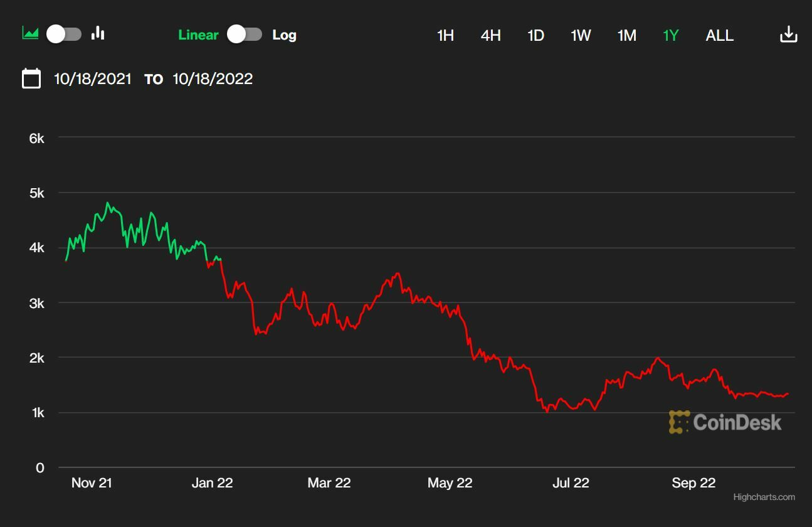Edit the start date 10/18/2021
The image size is (812, 527).
coord(93,79)
